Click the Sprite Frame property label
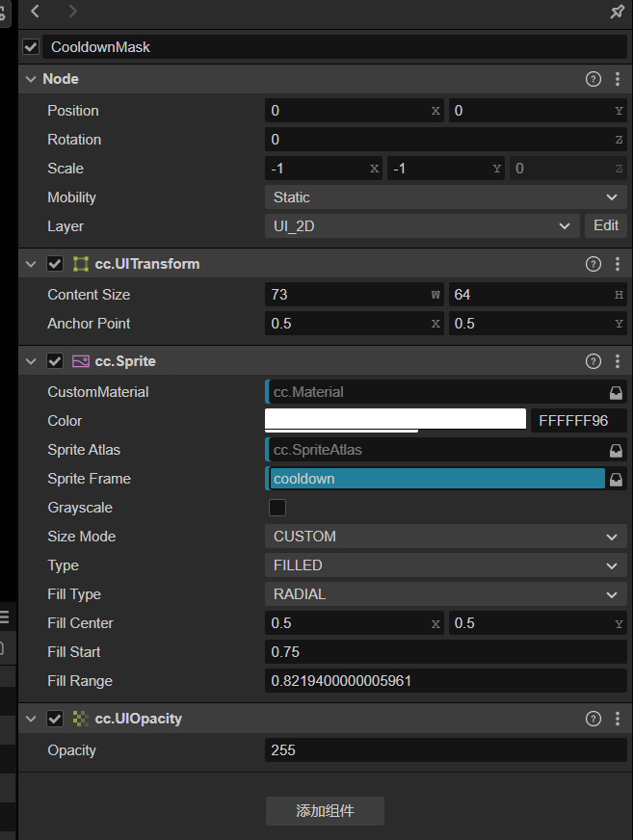633x840 pixels. (89, 479)
